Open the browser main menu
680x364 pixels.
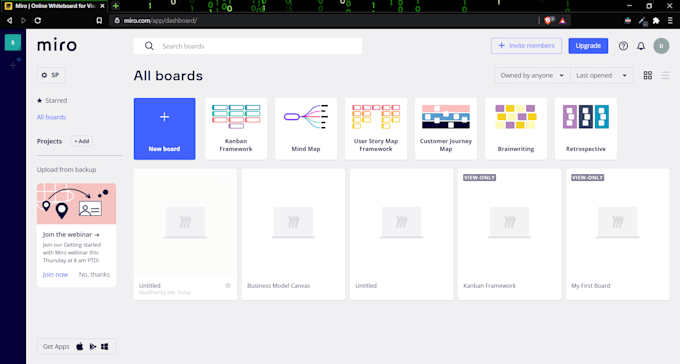click(670, 20)
